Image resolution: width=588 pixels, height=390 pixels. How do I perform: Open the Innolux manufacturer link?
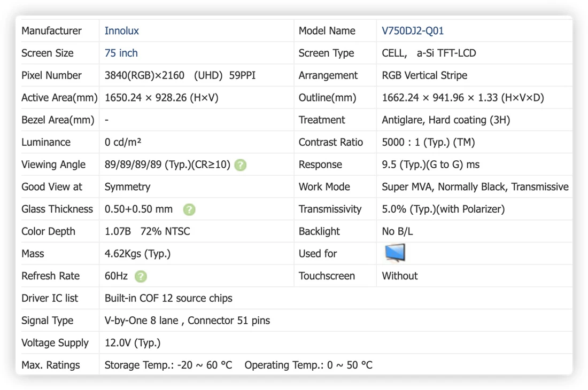[x=121, y=31]
